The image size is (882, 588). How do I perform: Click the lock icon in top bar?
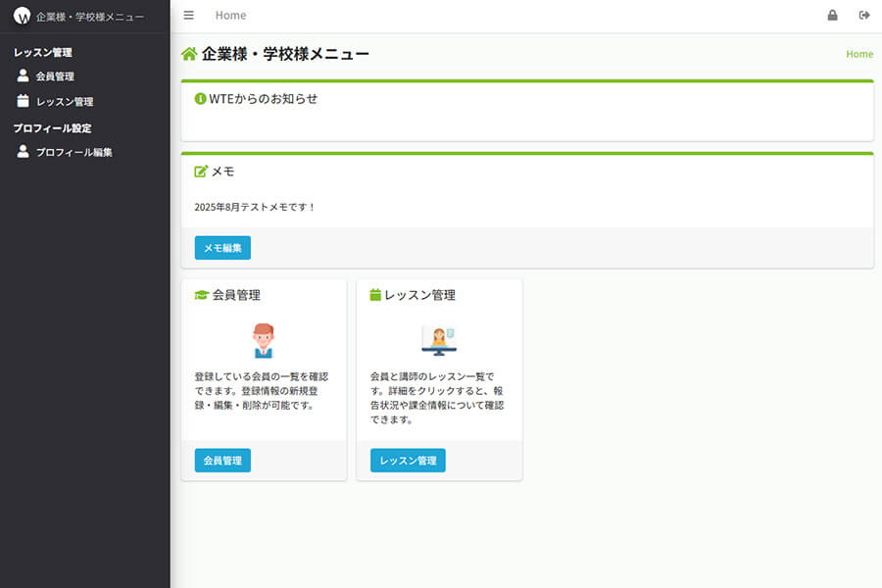(832, 15)
